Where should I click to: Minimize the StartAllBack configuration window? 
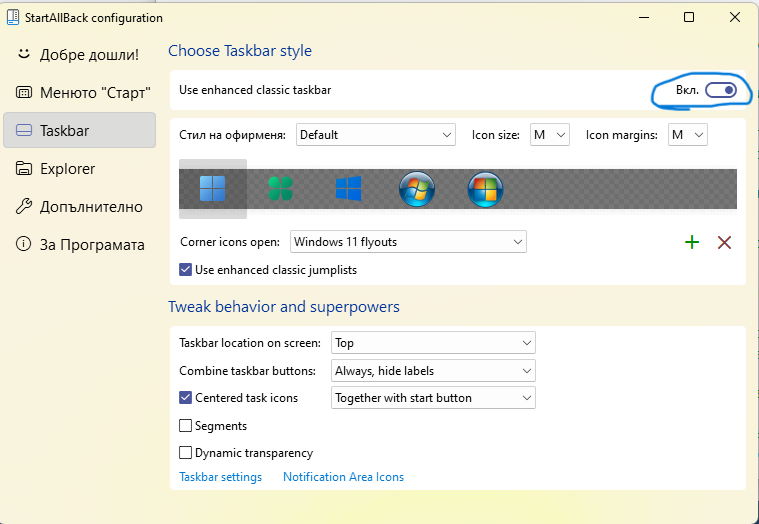pyautogui.click(x=644, y=17)
